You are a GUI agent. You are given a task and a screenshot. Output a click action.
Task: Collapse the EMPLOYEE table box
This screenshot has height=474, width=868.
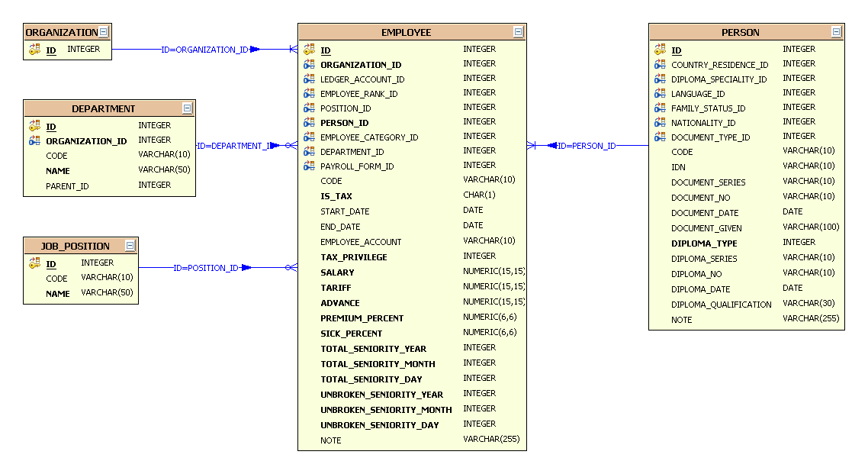coord(519,32)
